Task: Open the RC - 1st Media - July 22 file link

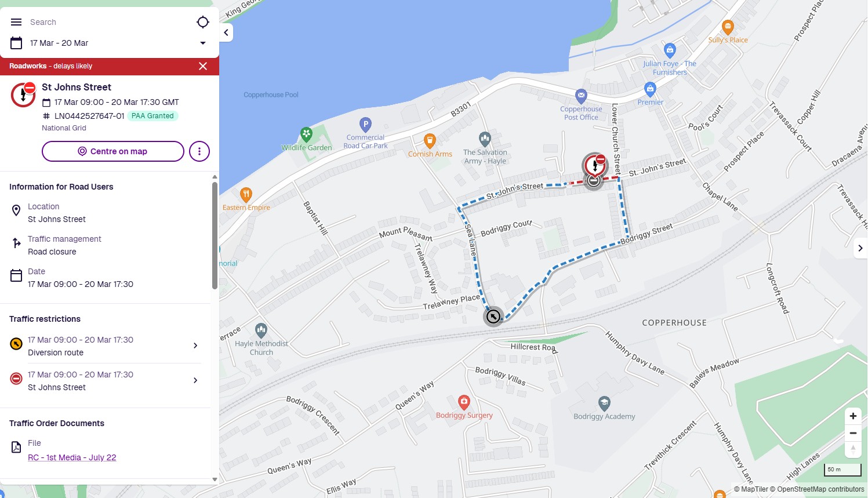Action: point(72,457)
